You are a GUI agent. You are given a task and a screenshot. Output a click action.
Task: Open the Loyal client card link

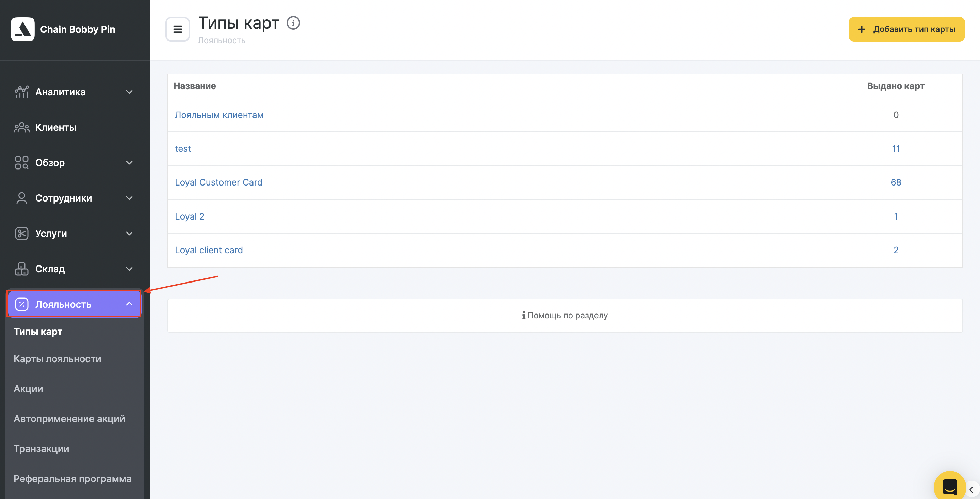click(209, 250)
